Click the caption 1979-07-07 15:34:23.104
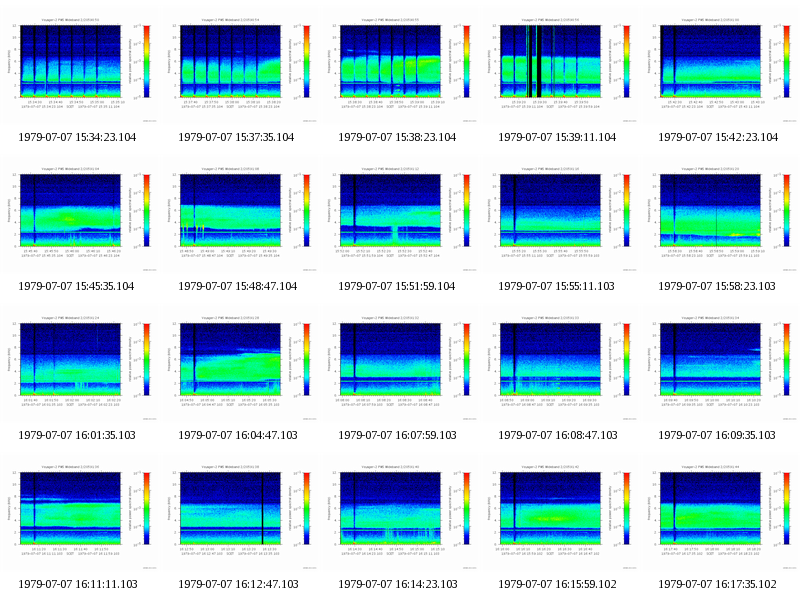The image size is (800, 596). [77, 137]
